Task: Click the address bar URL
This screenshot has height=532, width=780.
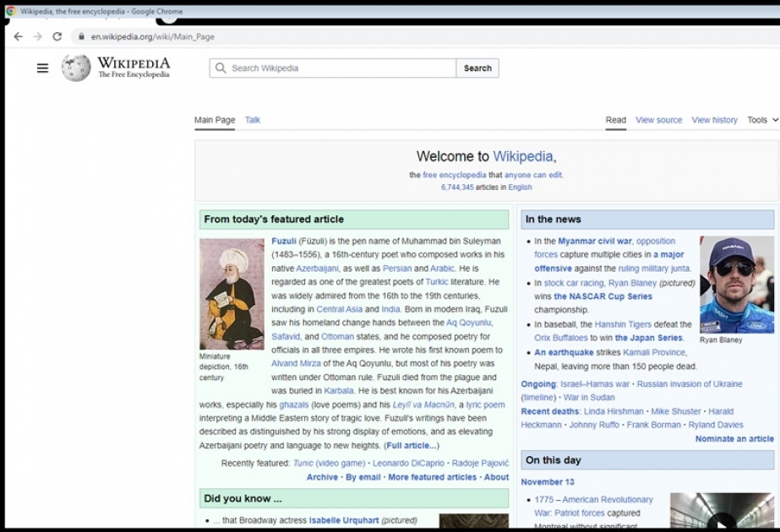Action: pos(153,36)
